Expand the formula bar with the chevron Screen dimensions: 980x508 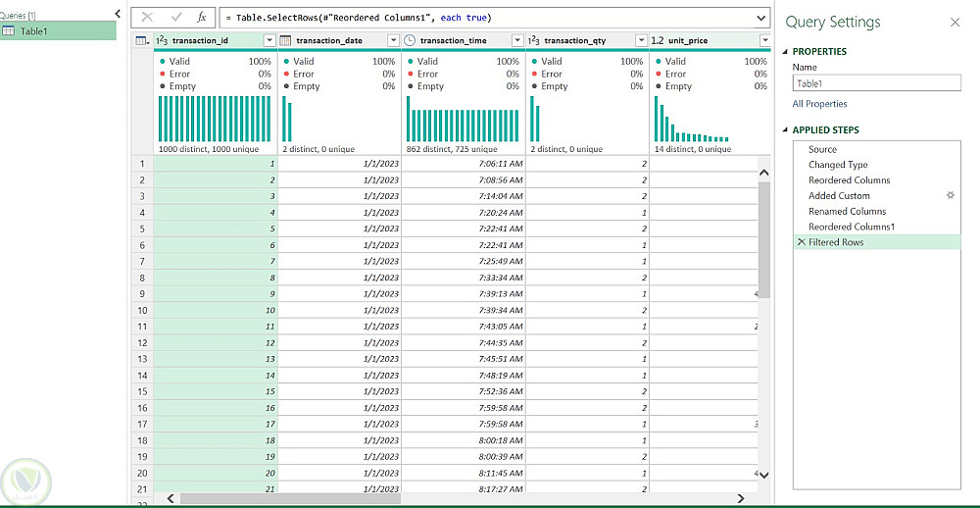[761, 18]
